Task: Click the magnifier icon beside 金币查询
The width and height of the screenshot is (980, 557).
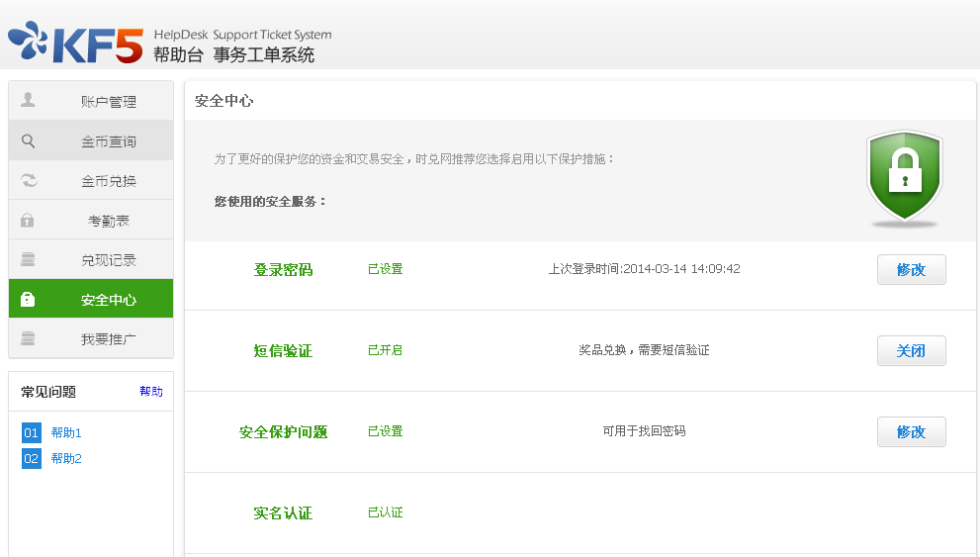Action: pyautogui.click(x=28, y=140)
